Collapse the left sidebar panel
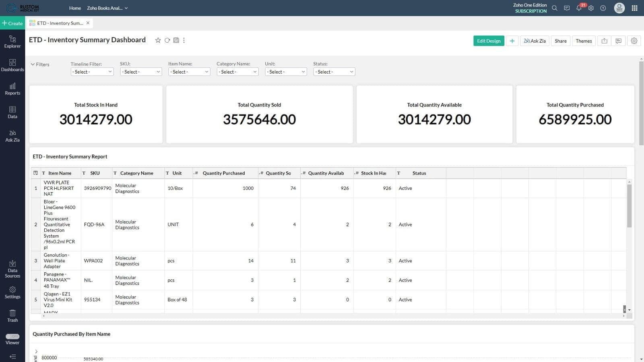644x362 pixels. (12, 356)
